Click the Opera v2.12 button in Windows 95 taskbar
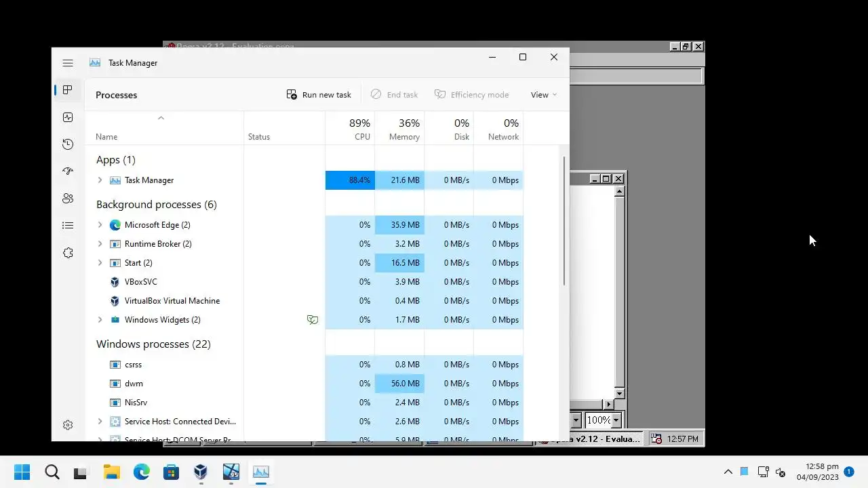 click(591, 439)
